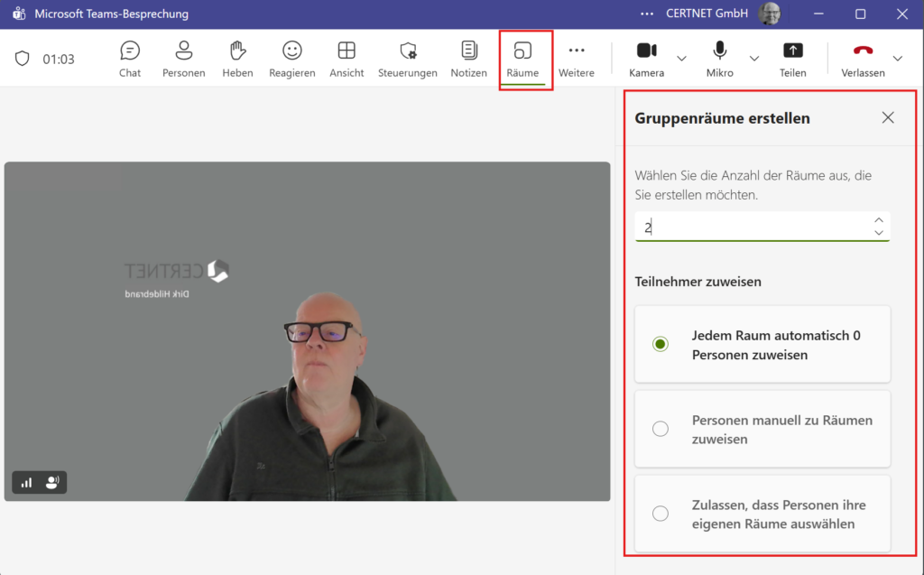Click the room count number field

point(753,227)
